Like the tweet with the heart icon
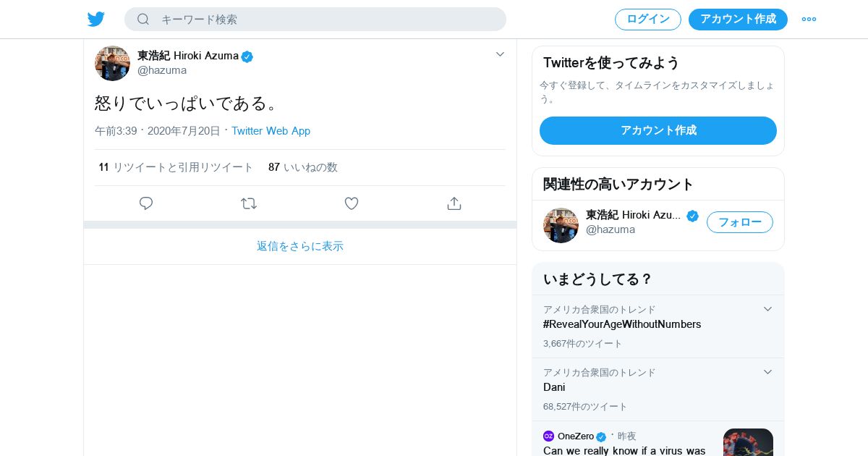 [x=352, y=203]
